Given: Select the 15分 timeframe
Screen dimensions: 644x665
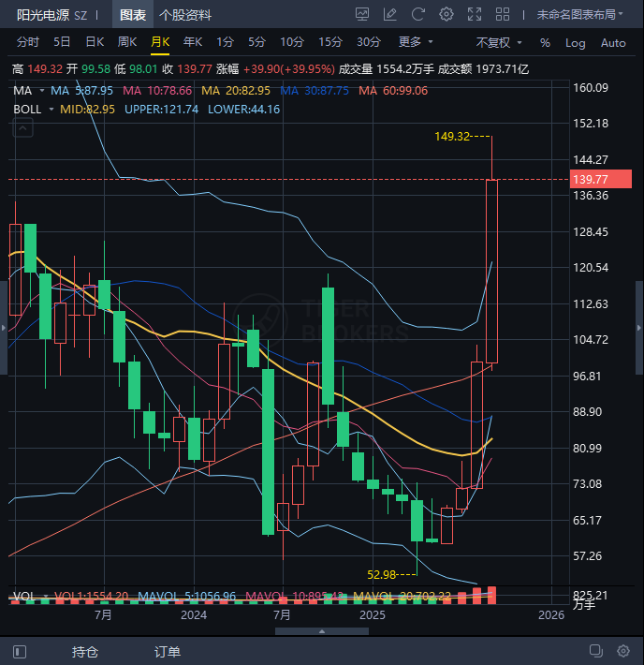Looking at the screenshot, I should (x=330, y=42).
